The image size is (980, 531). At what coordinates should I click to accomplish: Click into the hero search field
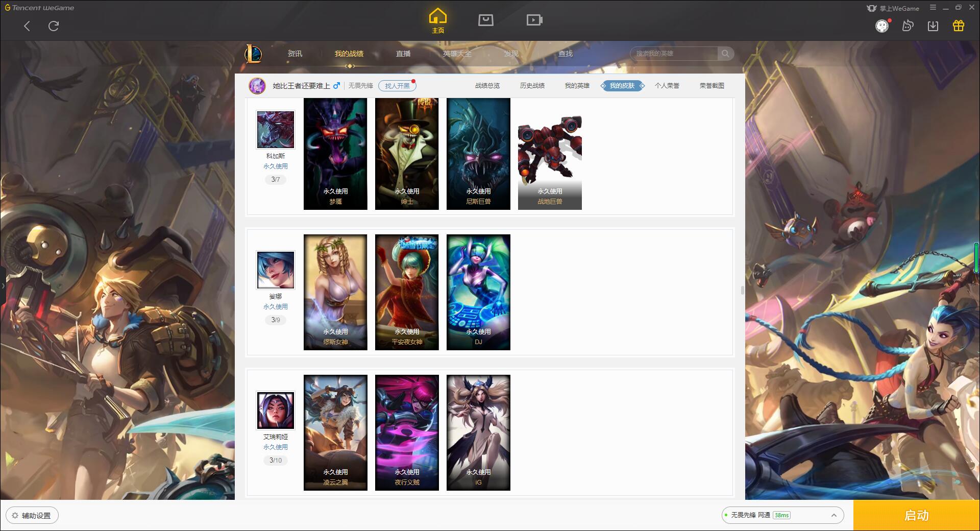tap(675, 54)
